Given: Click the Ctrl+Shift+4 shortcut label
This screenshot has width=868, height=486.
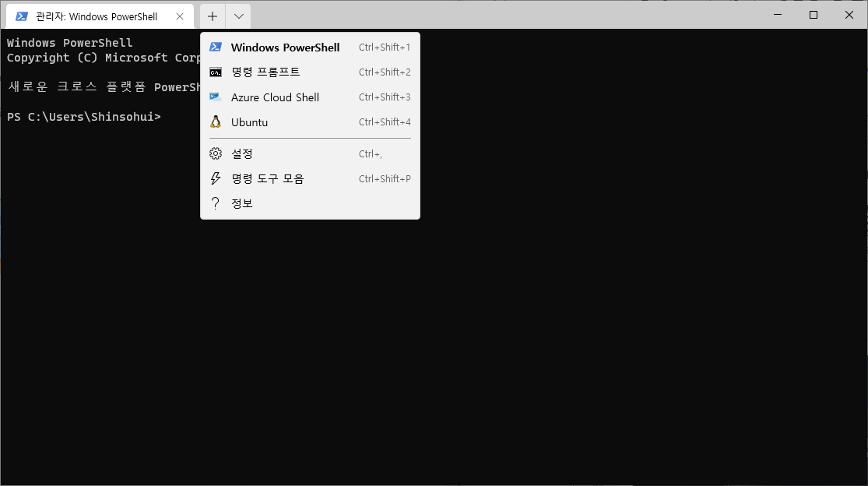Looking at the screenshot, I should (385, 121).
